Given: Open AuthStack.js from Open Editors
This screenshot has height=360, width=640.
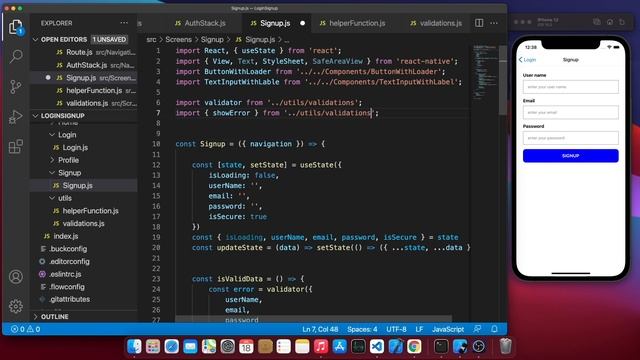Looking at the screenshot, I should 84,65.
